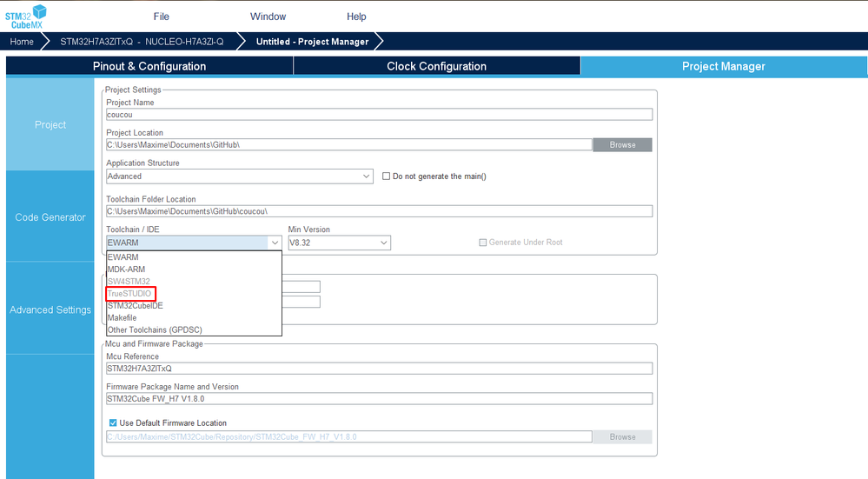The height and width of the screenshot is (479, 868).
Task: Uncheck Use Default Firmware Location
Action: 113,422
